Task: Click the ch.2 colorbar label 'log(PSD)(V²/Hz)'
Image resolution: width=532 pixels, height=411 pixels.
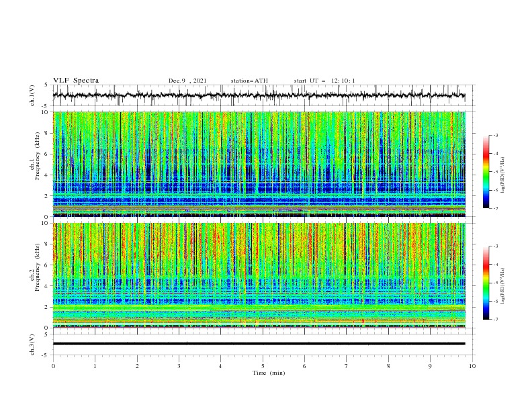Action: (x=502, y=286)
